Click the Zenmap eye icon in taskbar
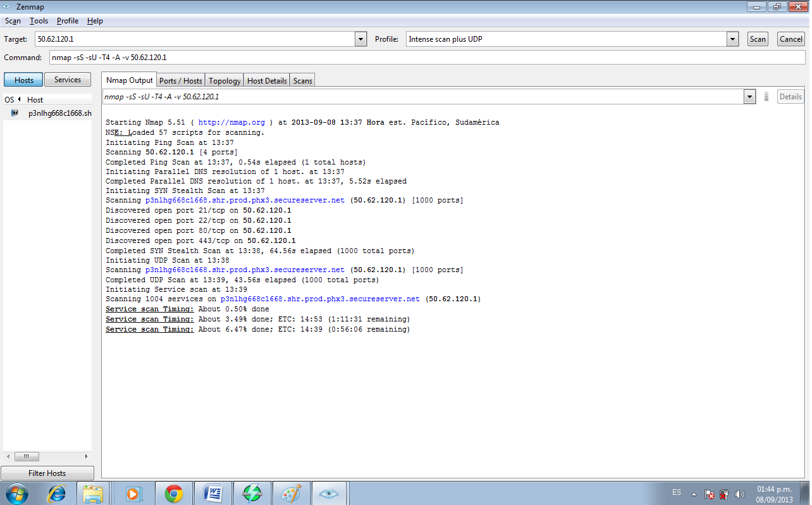Screen dimensions: 812x505 [329, 494]
